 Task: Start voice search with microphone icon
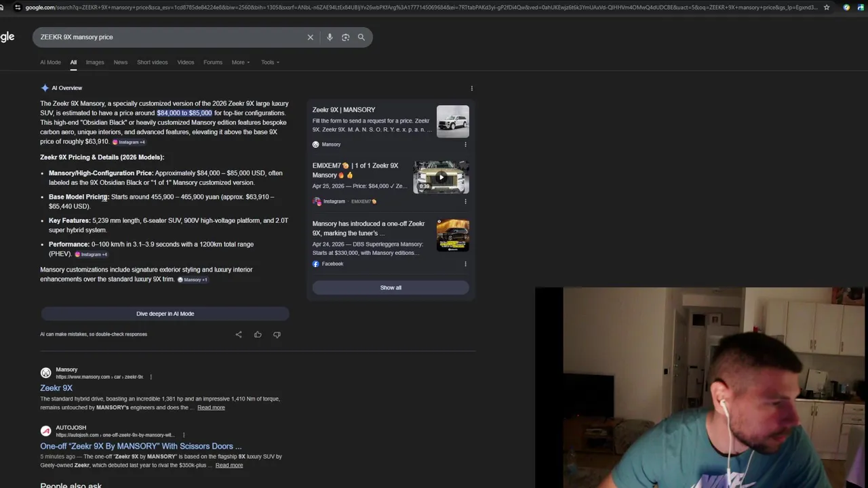[x=330, y=37]
